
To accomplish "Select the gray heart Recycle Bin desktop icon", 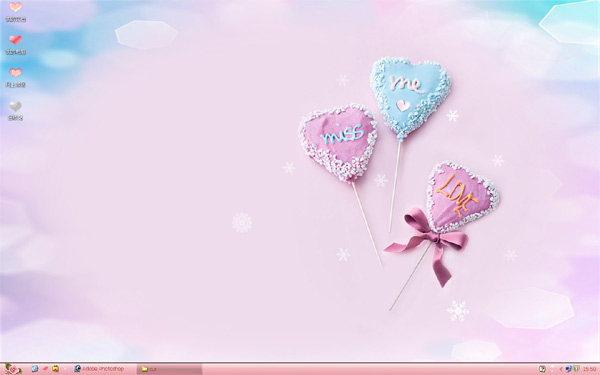I will click(15, 111).
